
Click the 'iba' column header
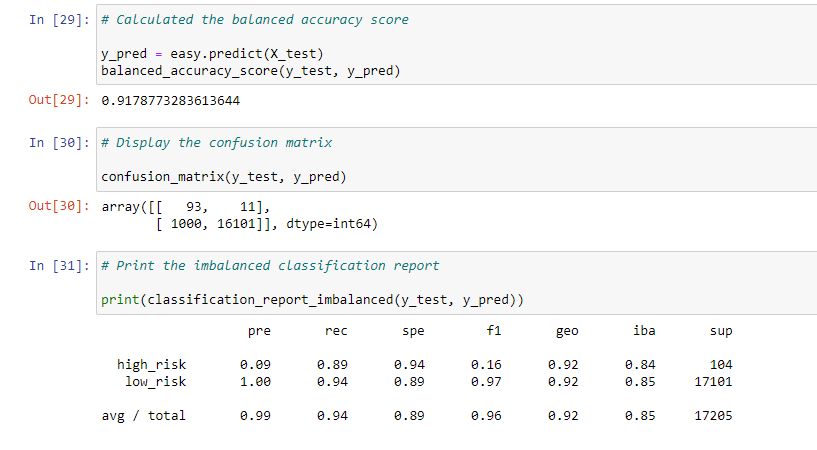(x=644, y=331)
